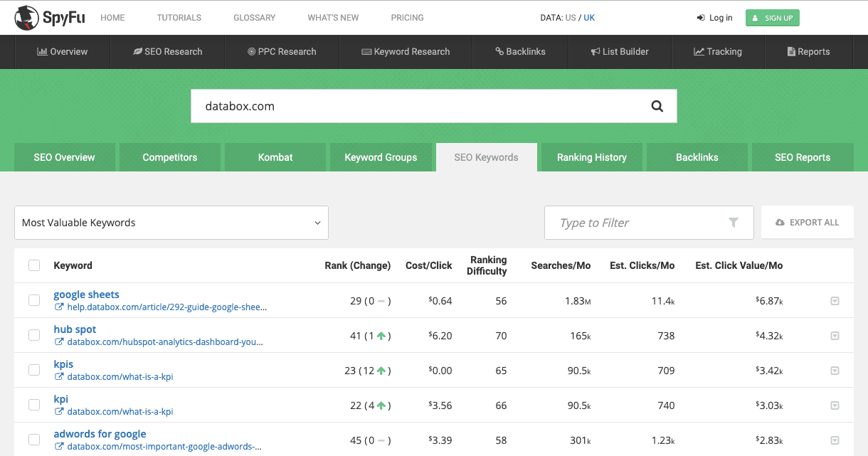The height and width of the screenshot is (456, 868).
Task: Switch data region to UK
Action: pyautogui.click(x=589, y=18)
